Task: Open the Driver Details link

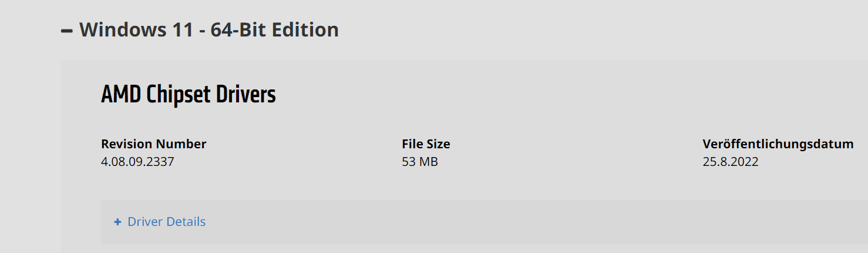Action: (x=166, y=222)
